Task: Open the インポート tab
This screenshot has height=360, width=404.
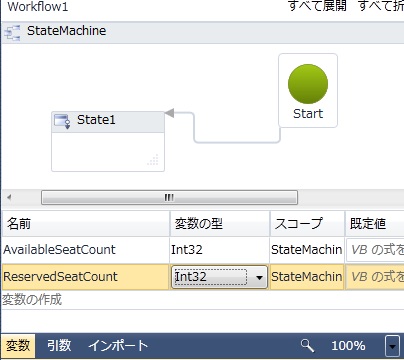Action: pos(118,345)
